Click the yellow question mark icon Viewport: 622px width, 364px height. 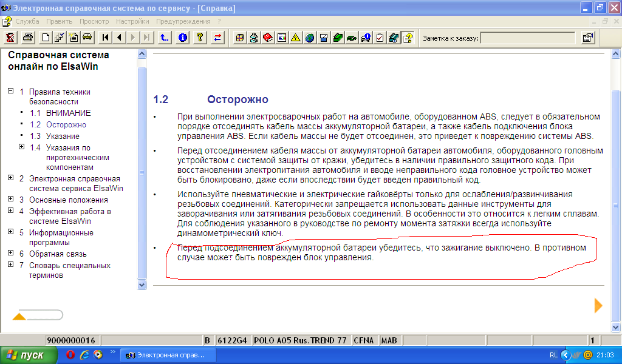coord(199,38)
